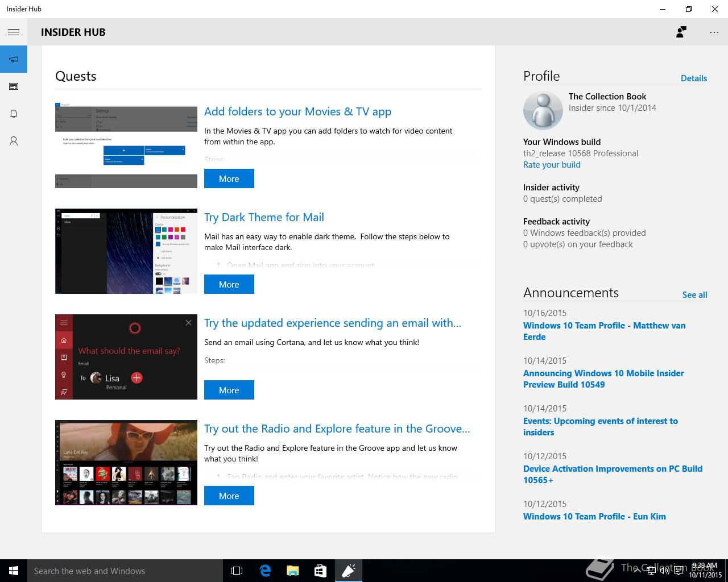Viewport: 728px width, 582px height.
Task: Open File Explorer from taskbar
Action: coord(293,571)
